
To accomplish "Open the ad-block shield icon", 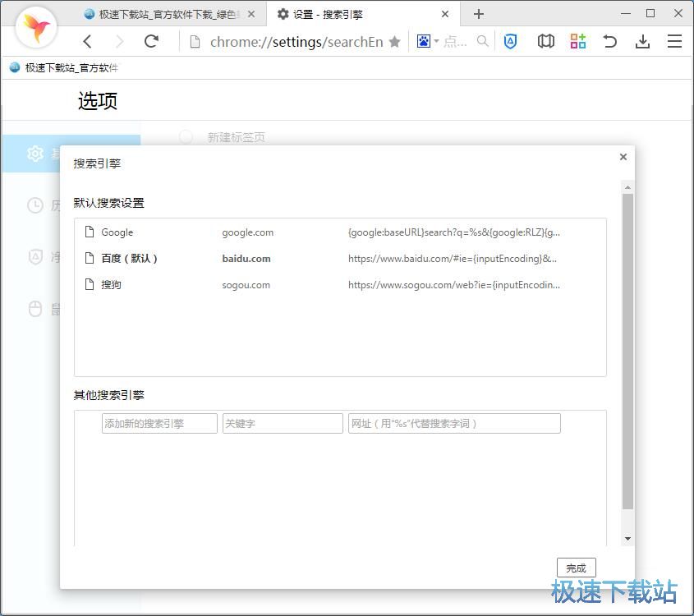I will pyautogui.click(x=510, y=42).
